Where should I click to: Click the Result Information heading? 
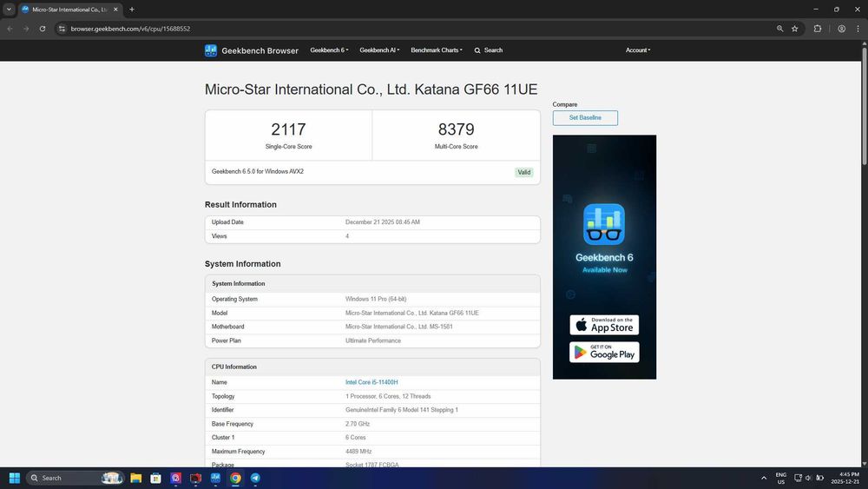pos(240,205)
